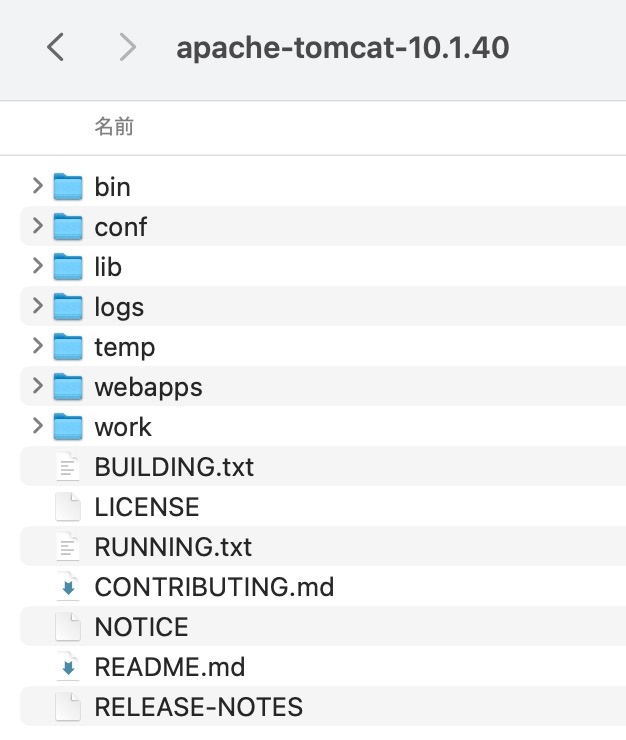The height and width of the screenshot is (740, 626).
Task: Click the NOTICE file icon
Action: (x=68, y=627)
